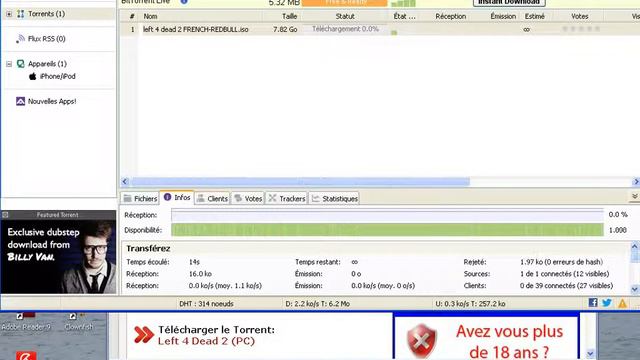Sort by the Votes column header
This screenshot has width=640, height=360.
(580, 16)
